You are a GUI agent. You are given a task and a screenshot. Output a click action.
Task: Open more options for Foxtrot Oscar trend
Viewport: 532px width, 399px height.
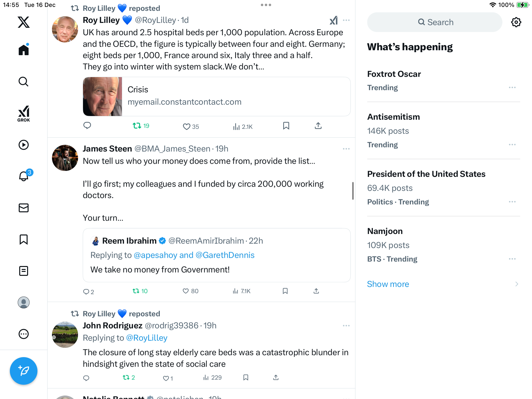coord(512,87)
